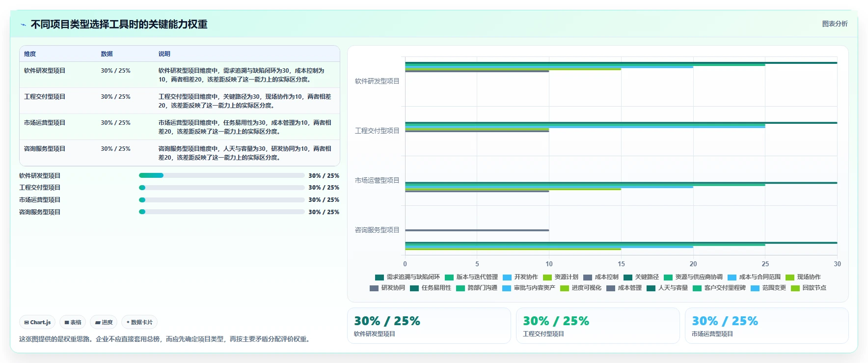This screenshot has width=868, height=363.
Task: Click the 数据 column header
Action: pos(107,54)
